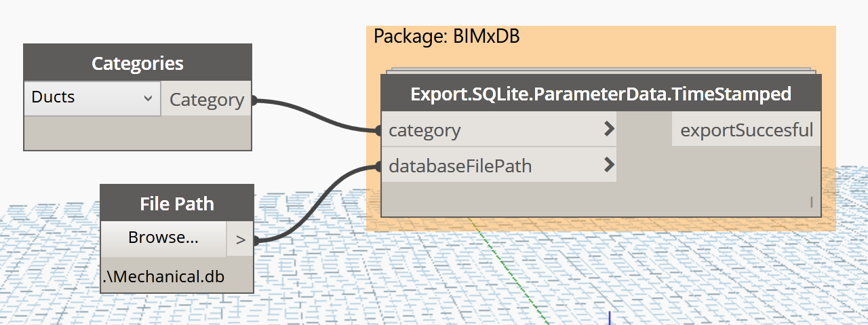Select the Categories node title bar

(138, 64)
